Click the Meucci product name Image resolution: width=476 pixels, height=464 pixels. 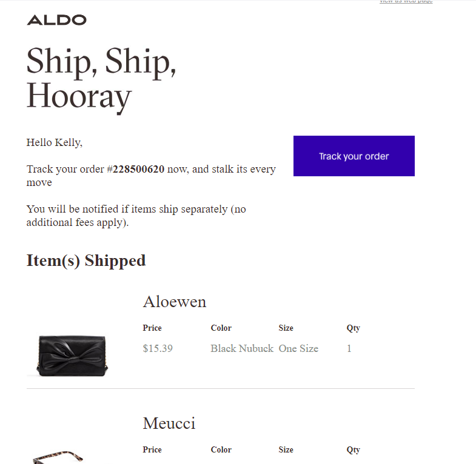coord(169,423)
